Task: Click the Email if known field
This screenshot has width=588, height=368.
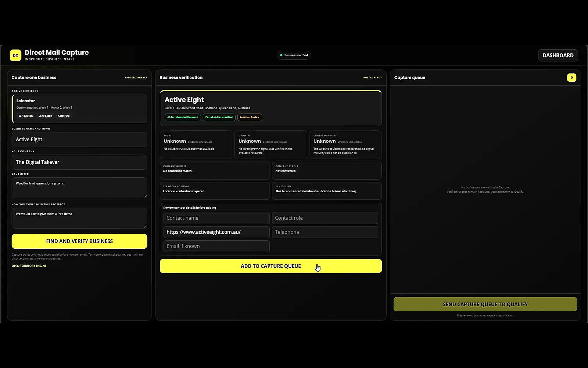Action: [216, 246]
